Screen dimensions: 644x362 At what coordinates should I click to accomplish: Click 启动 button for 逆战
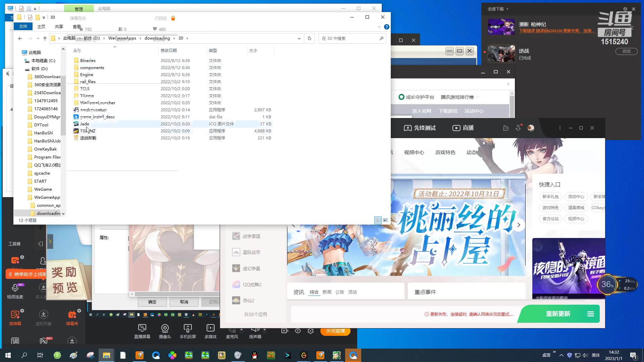coord(626,51)
